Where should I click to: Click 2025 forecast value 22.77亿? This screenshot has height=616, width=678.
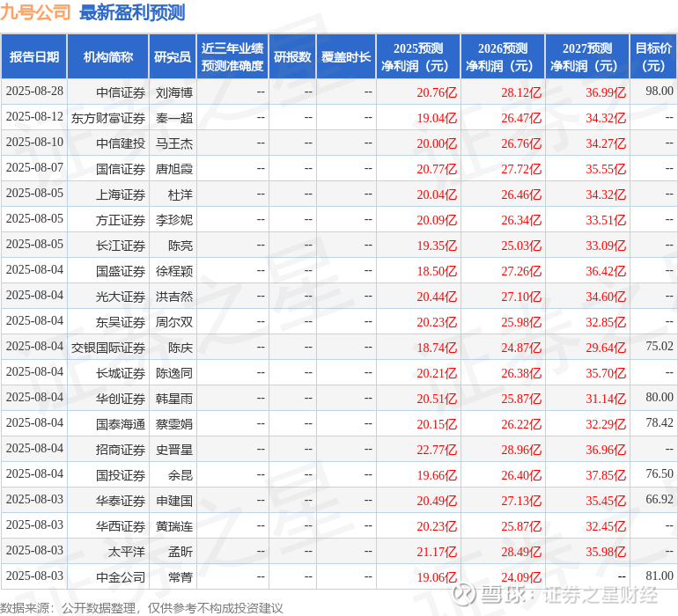coord(437,450)
